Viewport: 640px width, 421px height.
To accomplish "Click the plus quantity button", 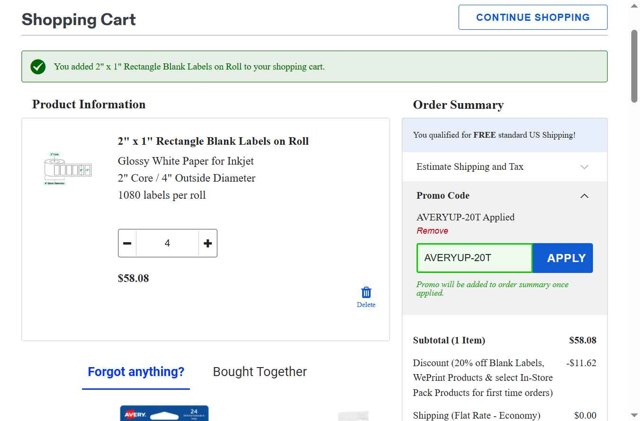I will (x=207, y=243).
